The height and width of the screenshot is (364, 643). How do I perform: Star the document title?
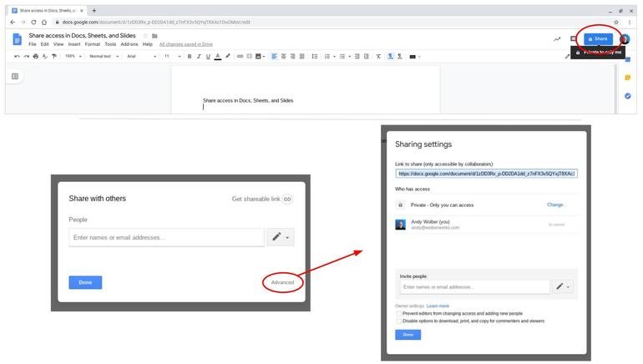(145, 36)
